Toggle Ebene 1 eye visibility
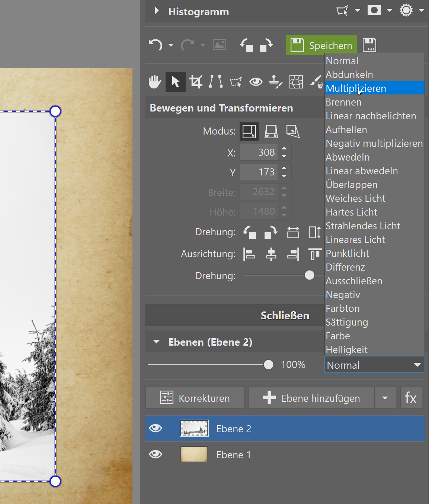Screen dimensions: 429x504 [156, 454]
